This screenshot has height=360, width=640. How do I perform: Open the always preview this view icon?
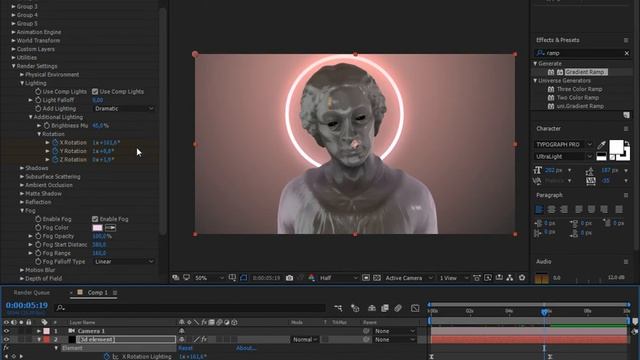click(176, 278)
